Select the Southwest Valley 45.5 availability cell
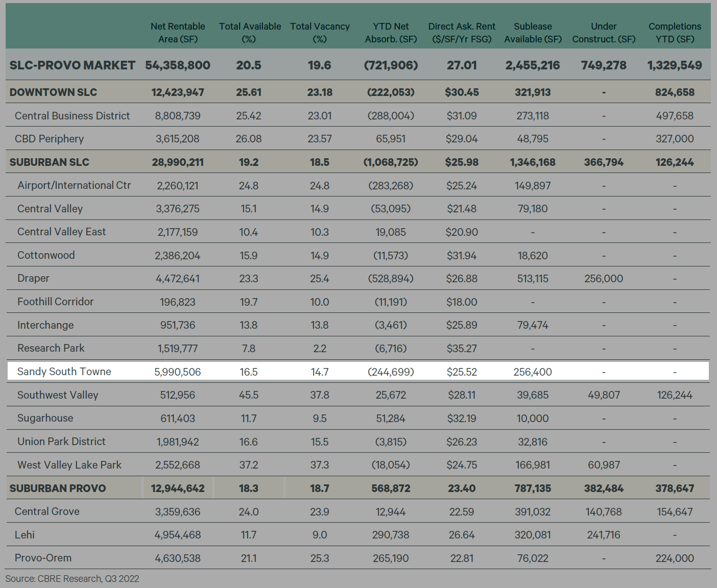This screenshot has width=717, height=588. click(249, 395)
